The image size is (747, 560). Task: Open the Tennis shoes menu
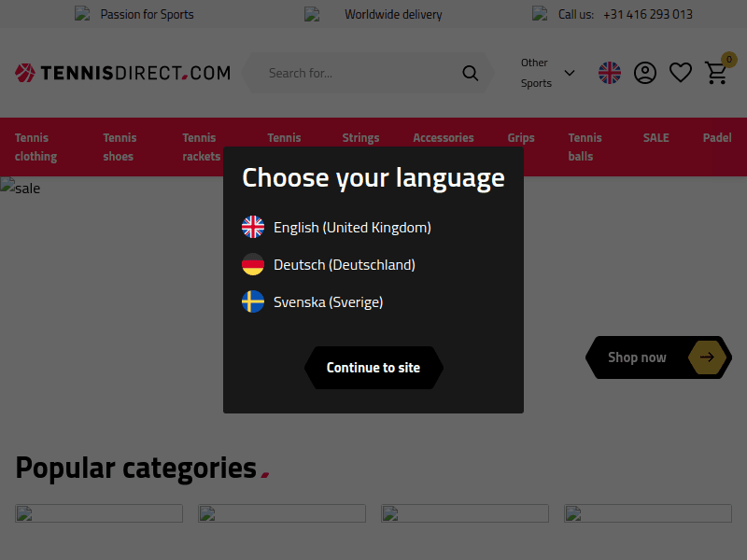[x=120, y=147]
